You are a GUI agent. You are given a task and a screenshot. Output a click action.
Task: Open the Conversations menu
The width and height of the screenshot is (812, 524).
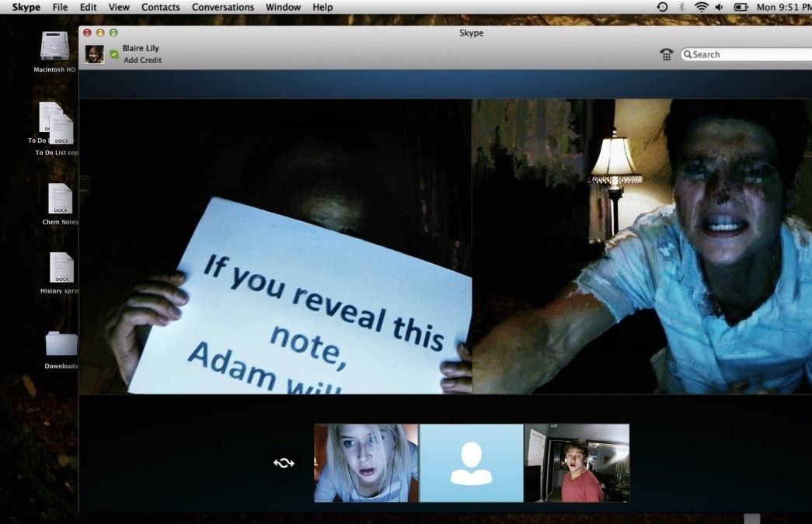click(x=223, y=7)
